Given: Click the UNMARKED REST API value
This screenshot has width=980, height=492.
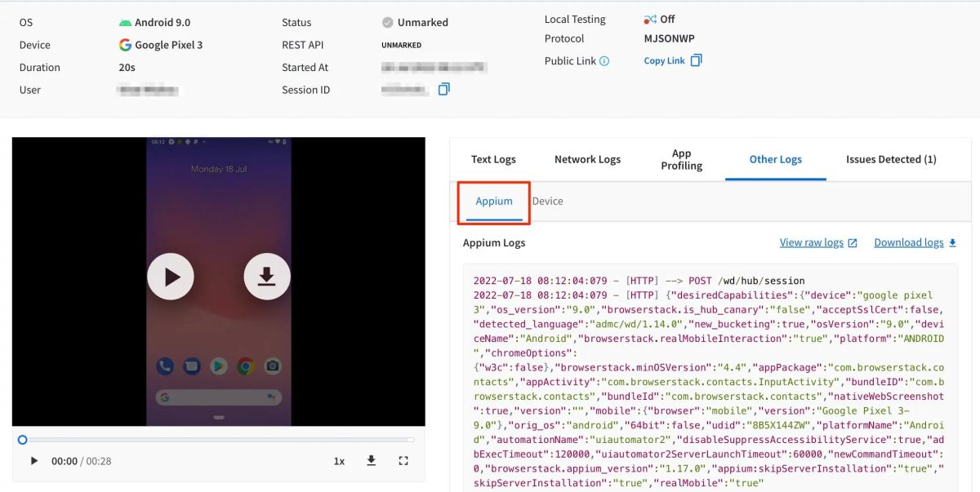Looking at the screenshot, I should (x=401, y=46).
